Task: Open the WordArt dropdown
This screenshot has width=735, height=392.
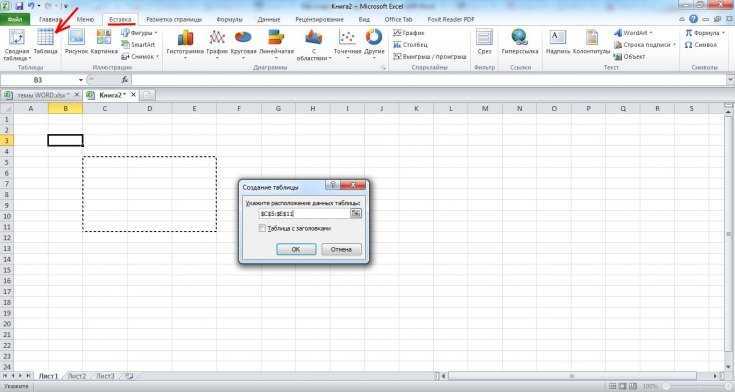Action: 651,33
